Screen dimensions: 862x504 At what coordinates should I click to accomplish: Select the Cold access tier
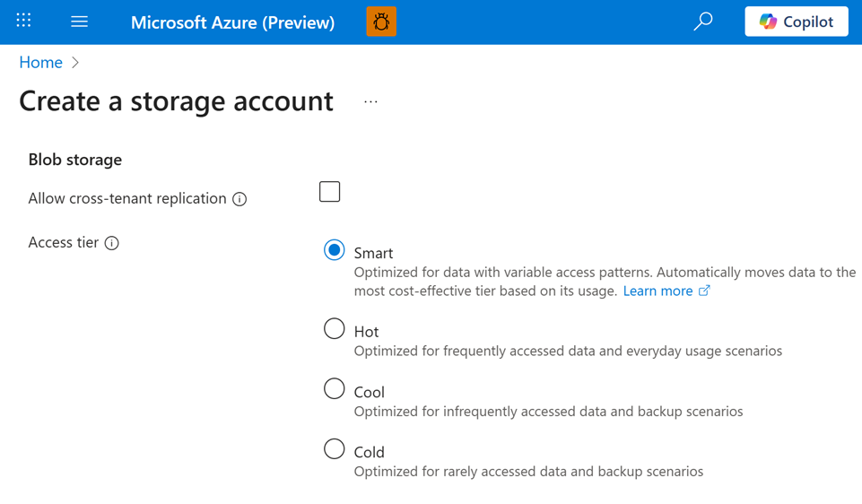pyautogui.click(x=335, y=449)
